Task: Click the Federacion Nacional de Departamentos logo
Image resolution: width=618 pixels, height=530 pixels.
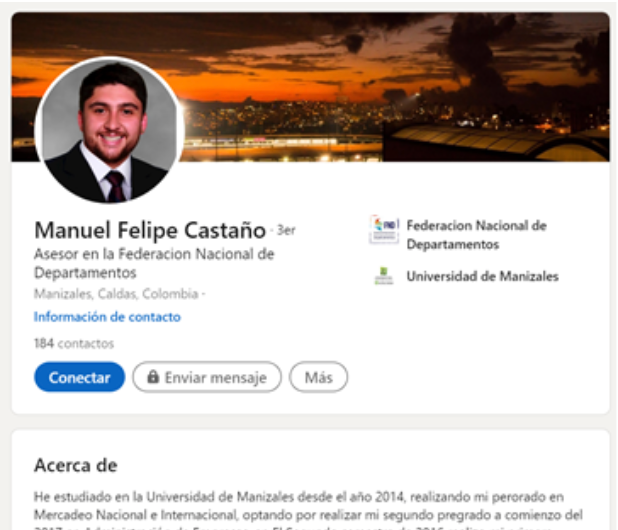Action: pyautogui.click(x=384, y=230)
